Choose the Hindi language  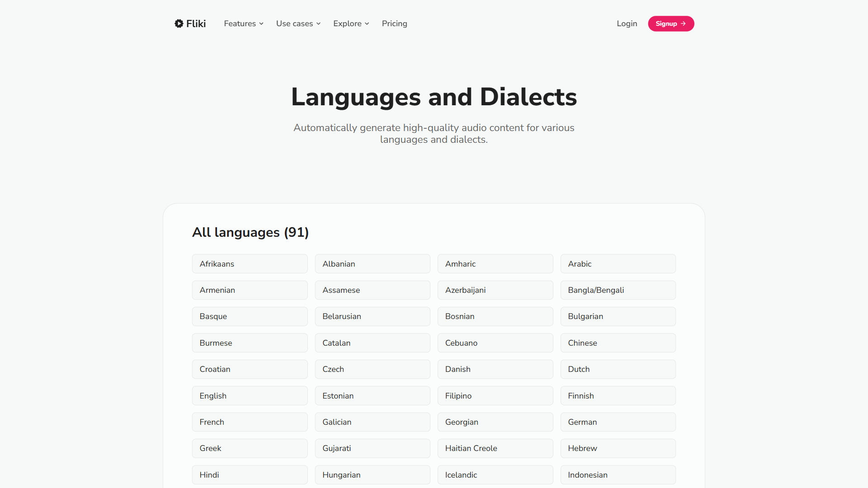250,475
